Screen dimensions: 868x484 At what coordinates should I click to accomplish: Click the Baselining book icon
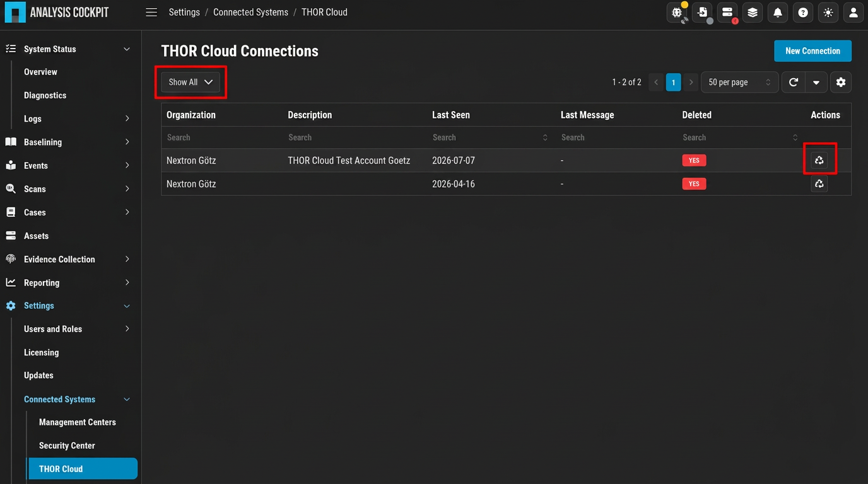point(11,142)
